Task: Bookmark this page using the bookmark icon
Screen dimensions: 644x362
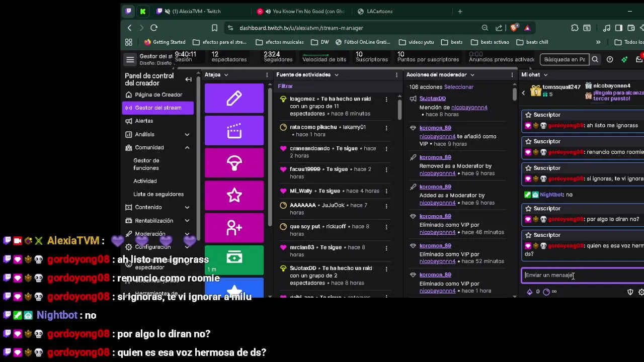Action: click(214, 28)
